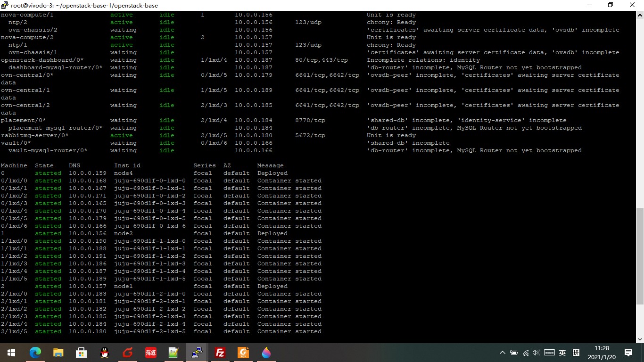
Task: Open the Wi-Fi network flyout
Action: pyautogui.click(x=526, y=353)
